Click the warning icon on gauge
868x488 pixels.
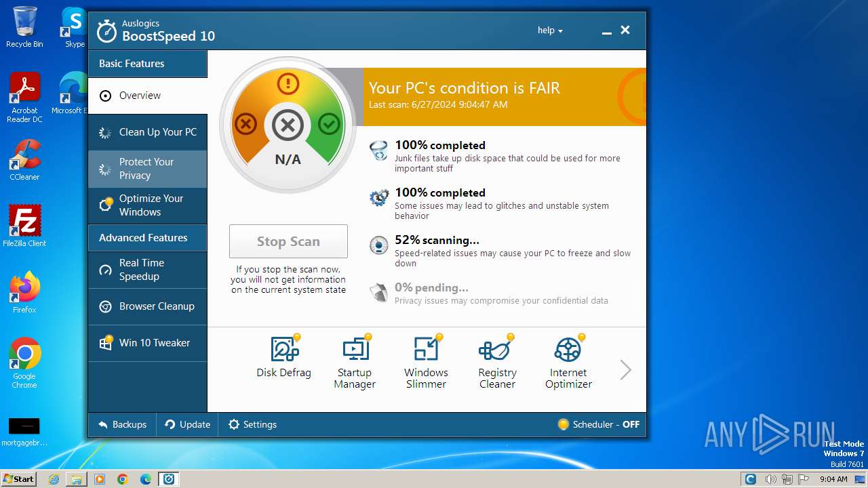pyautogui.click(x=288, y=84)
